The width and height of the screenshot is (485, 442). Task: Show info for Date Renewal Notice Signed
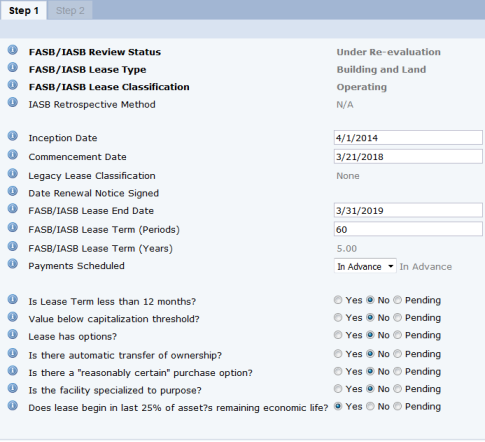point(13,191)
